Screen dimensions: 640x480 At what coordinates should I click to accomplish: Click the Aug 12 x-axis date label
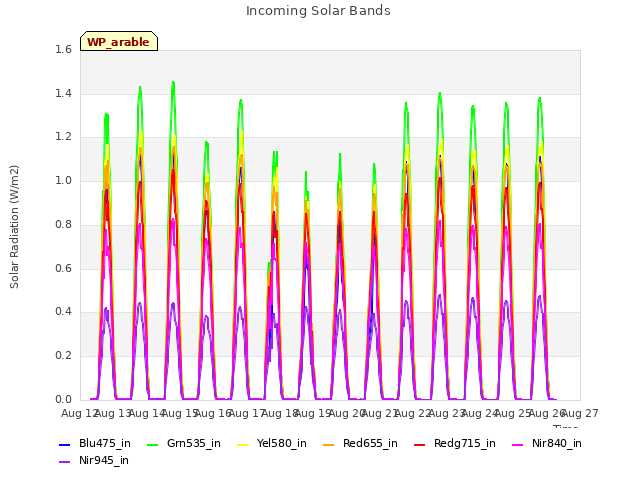pyautogui.click(x=78, y=413)
